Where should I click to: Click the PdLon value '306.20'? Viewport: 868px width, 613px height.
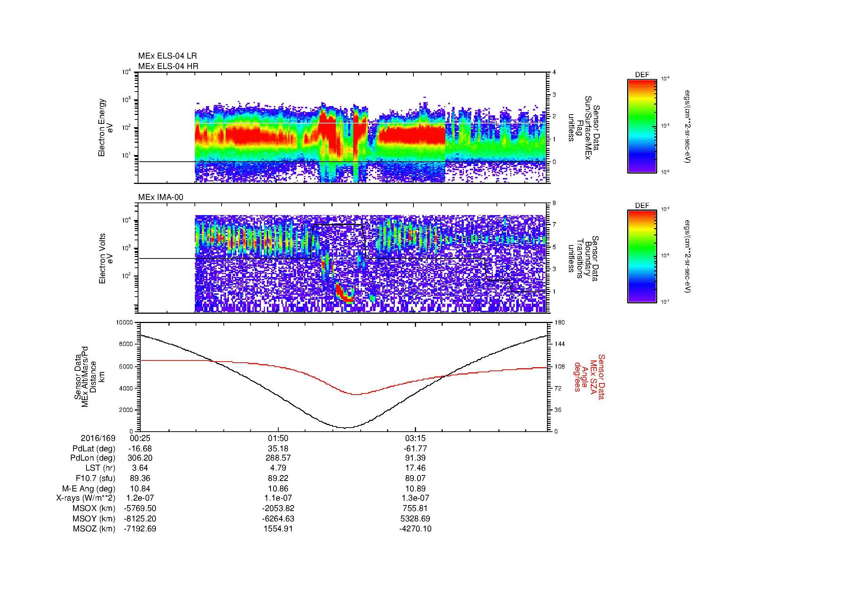point(140,458)
